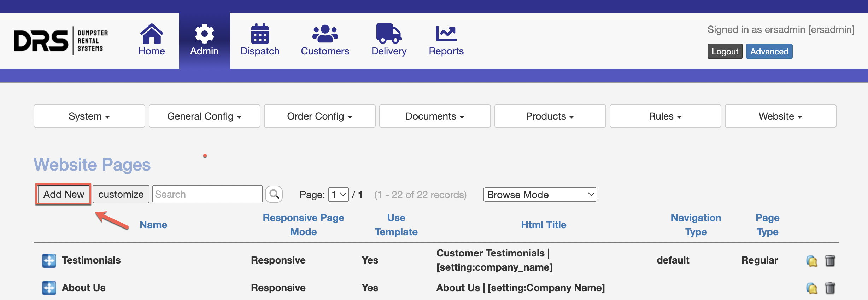Open the Dispatch calendar icon
Screen dimensions: 868x300
click(260, 34)
